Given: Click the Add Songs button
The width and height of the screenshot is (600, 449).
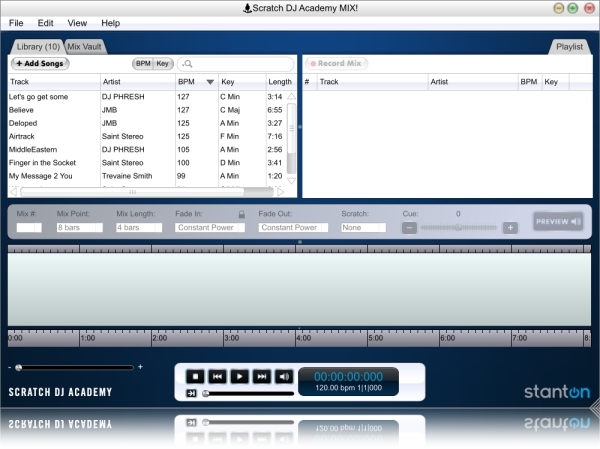Looking at the screenshot, I should (40, 64).
